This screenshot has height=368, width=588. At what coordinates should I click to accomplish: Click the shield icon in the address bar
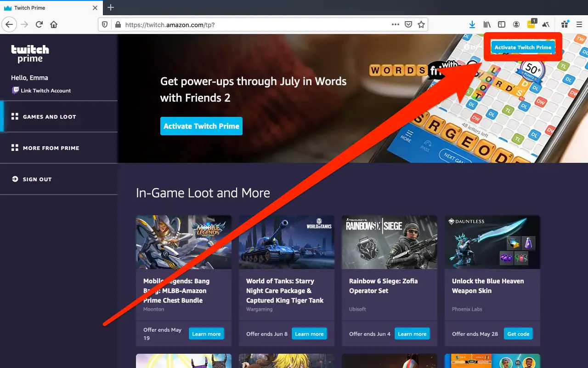(105, 24)
